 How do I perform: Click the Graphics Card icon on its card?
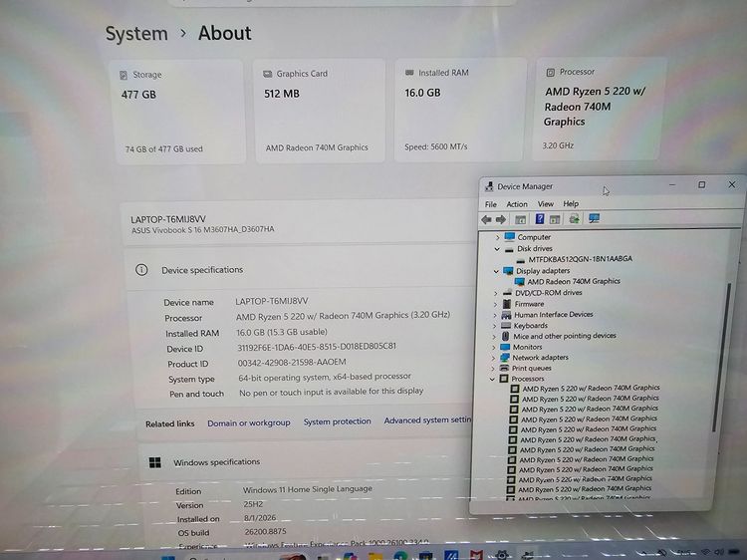pyautogui.click(x=267, y=74)
